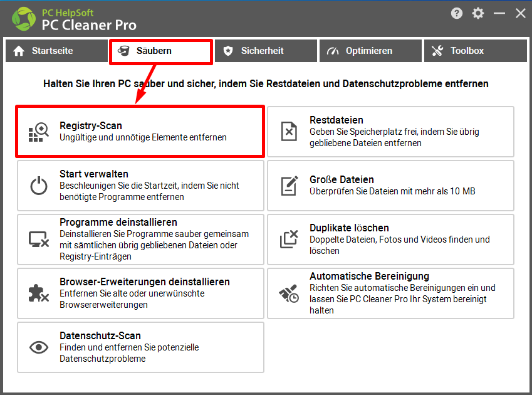
Task: Launch the Datenschutz-Scan
Action: 140,347
